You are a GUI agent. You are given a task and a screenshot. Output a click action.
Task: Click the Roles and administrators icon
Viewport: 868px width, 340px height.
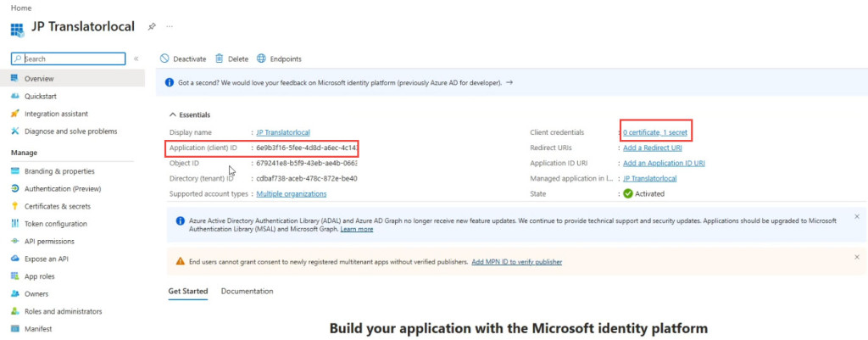click(x=15, y=311)
